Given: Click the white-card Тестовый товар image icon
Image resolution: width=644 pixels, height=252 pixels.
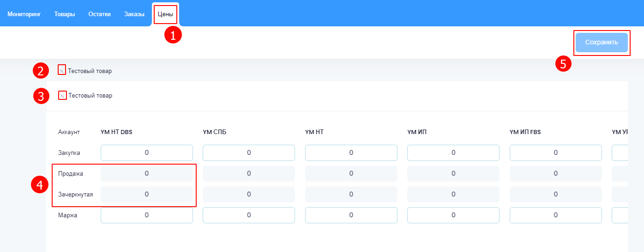Looking at the screenshot, I should [x=62, y=96].
